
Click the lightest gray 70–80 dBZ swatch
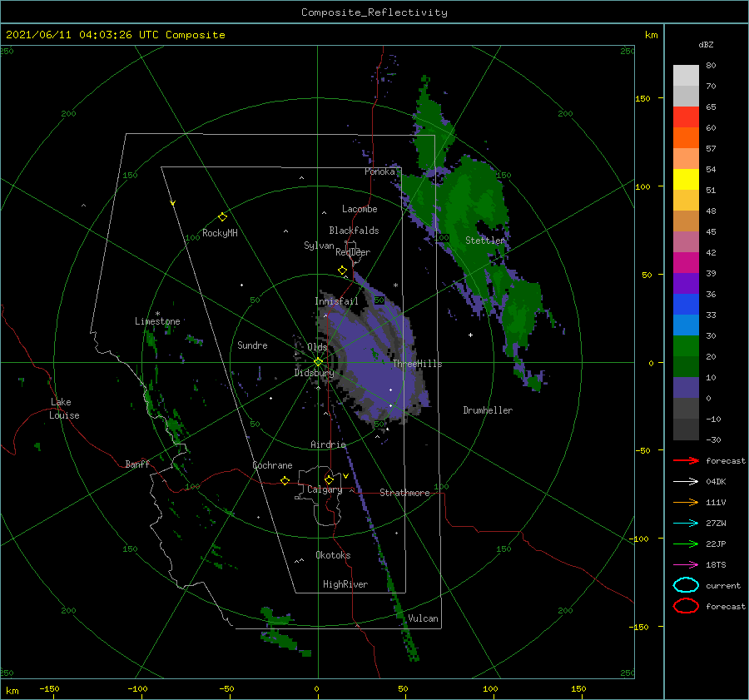686,76
